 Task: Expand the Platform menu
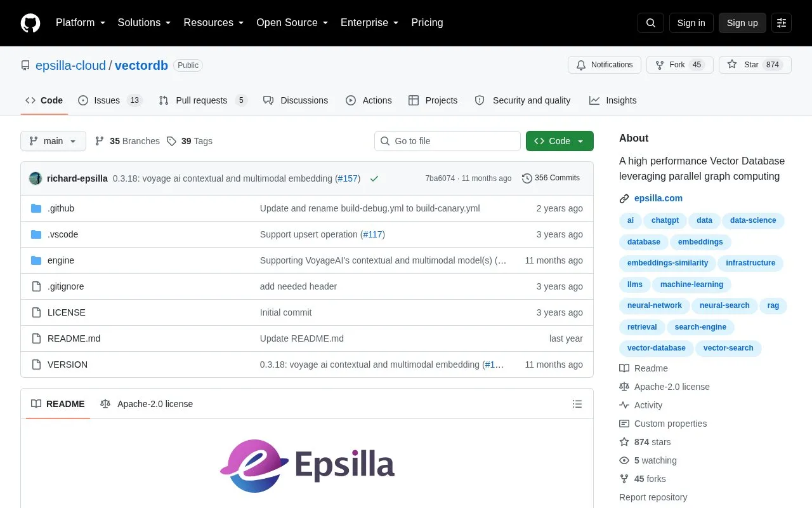coord(81,23)
